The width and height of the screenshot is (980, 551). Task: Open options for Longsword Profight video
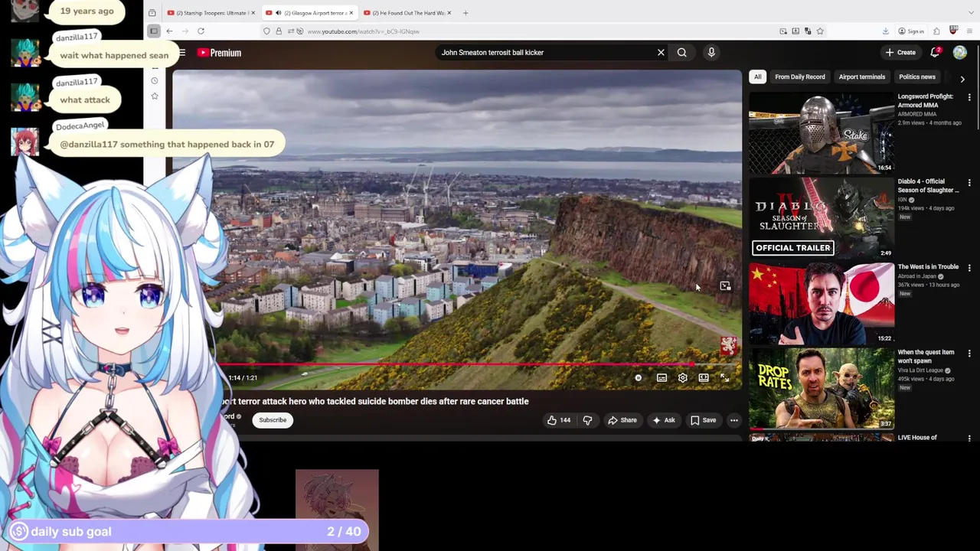(969, 98)
